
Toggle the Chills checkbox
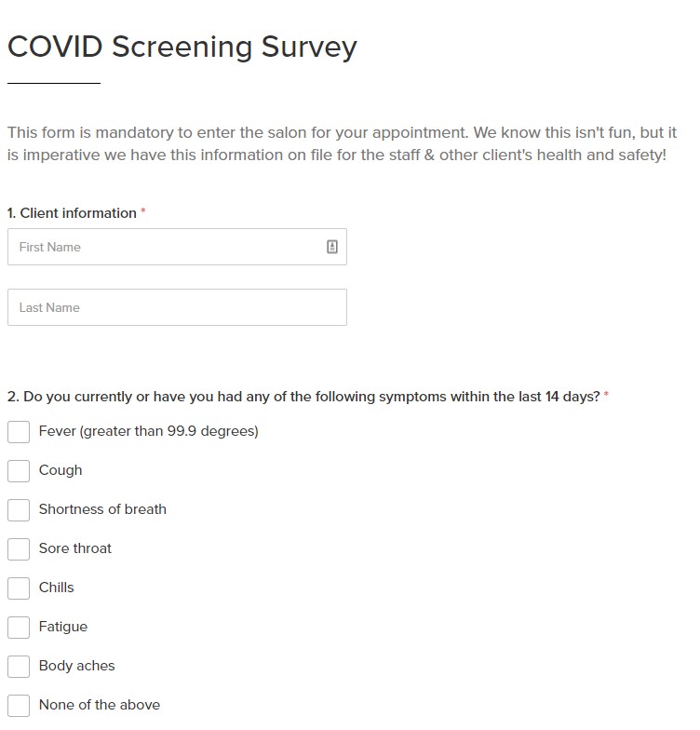[19, 588]
